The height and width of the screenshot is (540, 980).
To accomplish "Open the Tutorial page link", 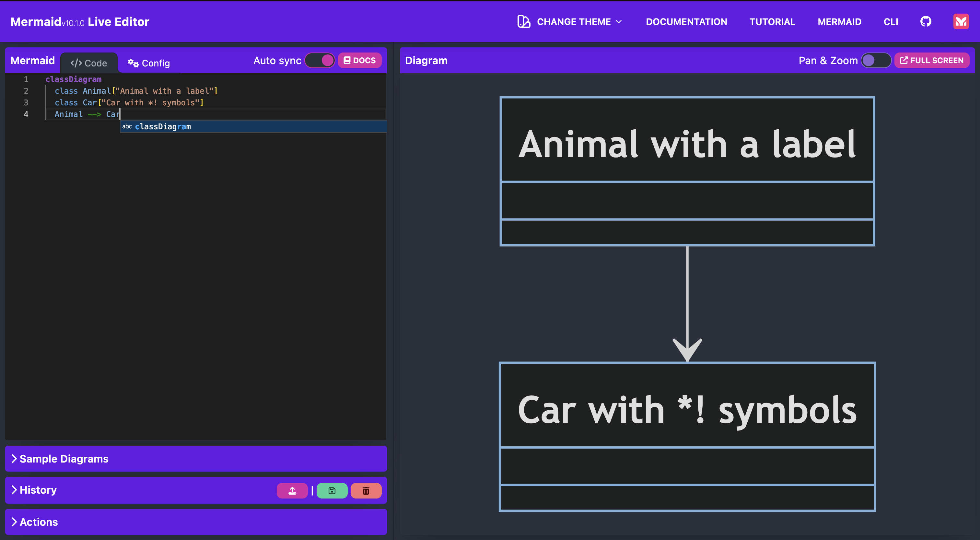I will pos(772,22).
